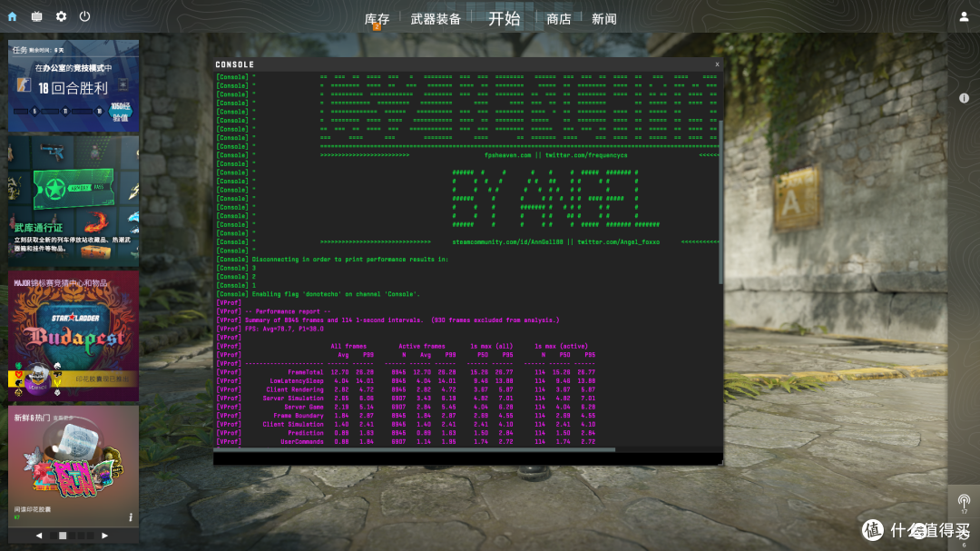Go to the home main menu icon
Image resolution: width=980 pixels, height=551 pixels.
coord(12,17)
